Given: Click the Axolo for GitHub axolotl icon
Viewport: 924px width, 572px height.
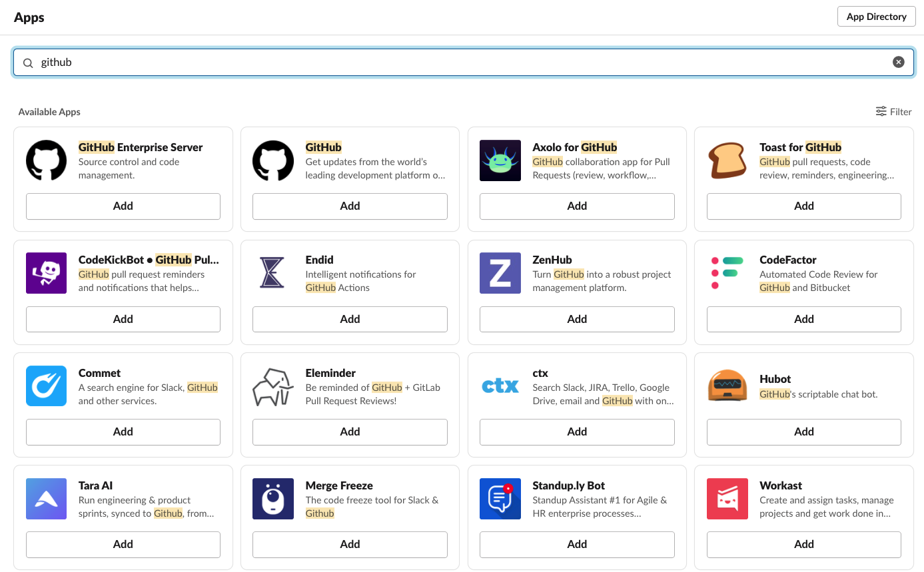Looking at the screenshot, I should (x=500, y=160).
